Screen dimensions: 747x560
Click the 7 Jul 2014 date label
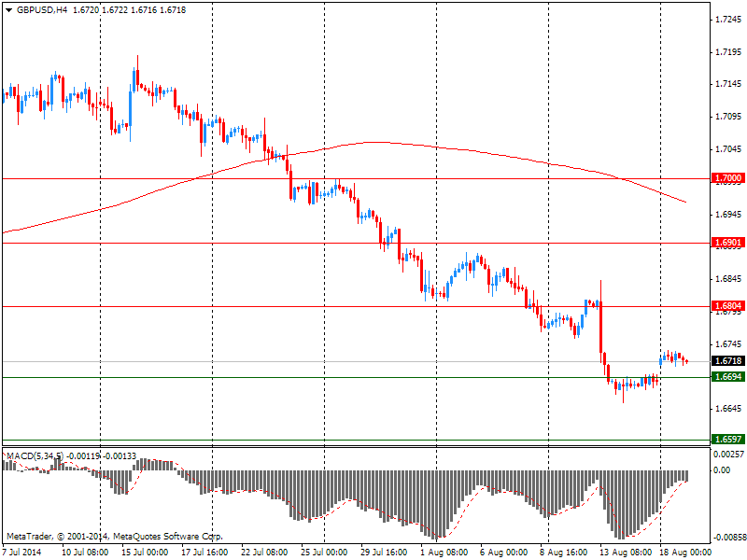pyautogui.click(x=21, y=553)
